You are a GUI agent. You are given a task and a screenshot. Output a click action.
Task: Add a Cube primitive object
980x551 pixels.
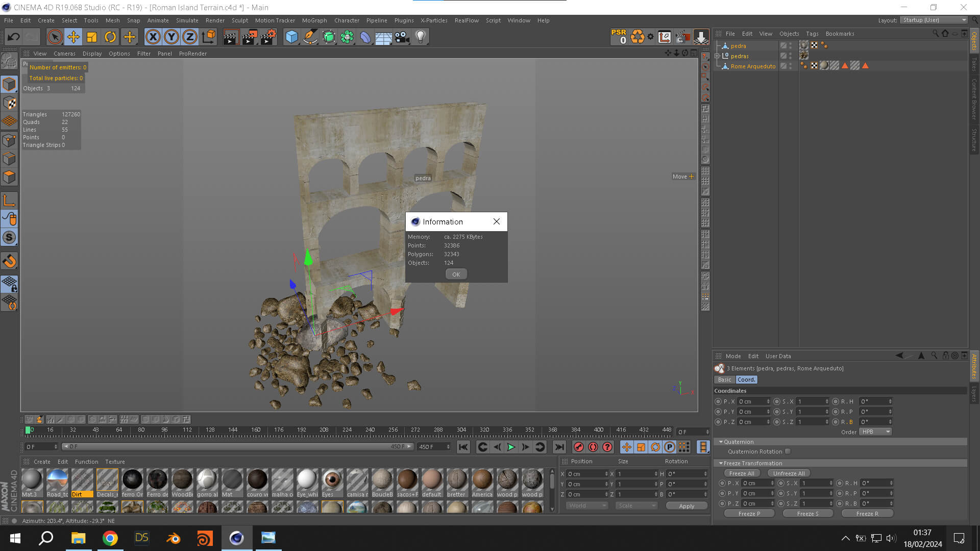click(x=291, y=37)
